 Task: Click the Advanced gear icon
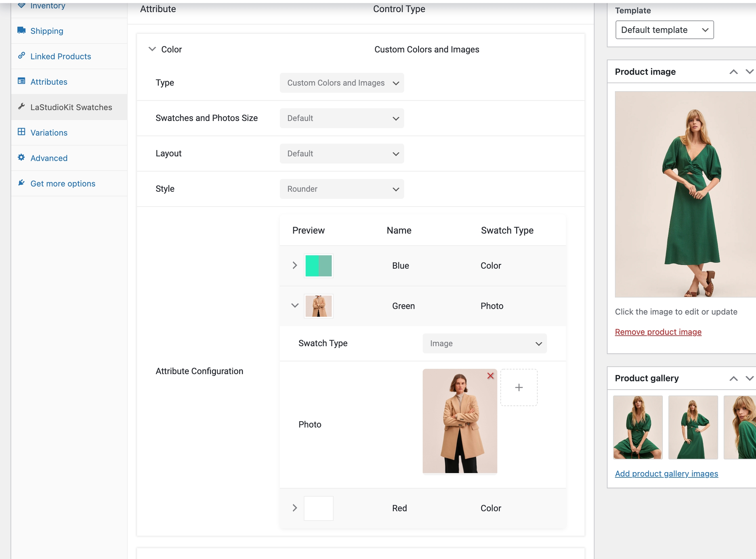21,157
